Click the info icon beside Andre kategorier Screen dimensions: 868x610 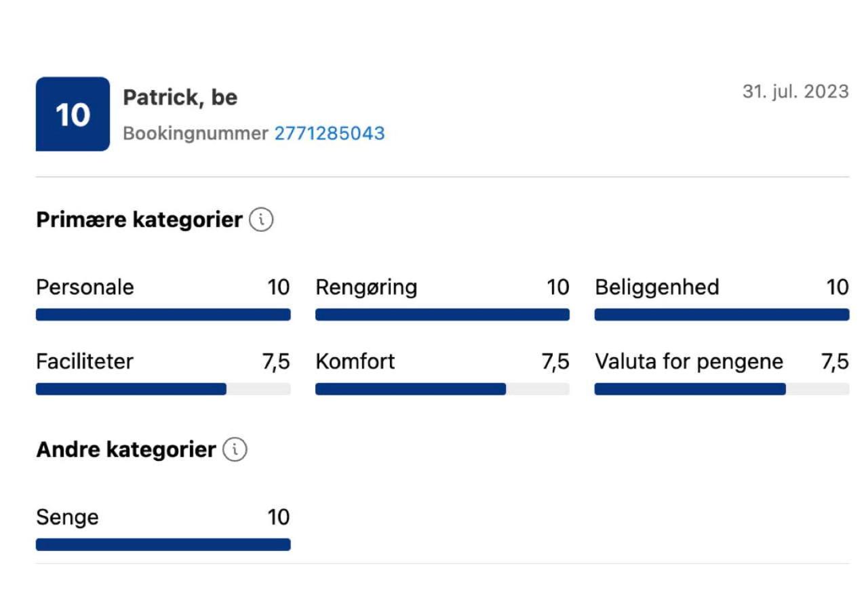point(235,450)
